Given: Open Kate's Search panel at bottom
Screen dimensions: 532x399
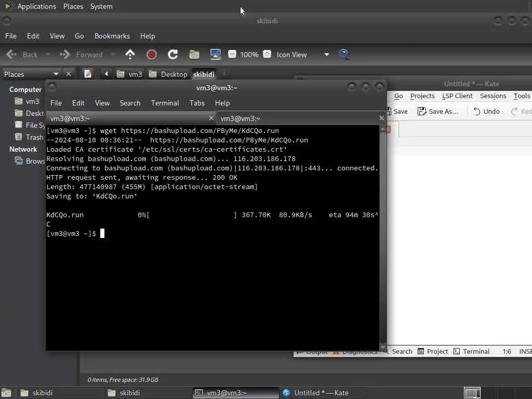Looking at the screenshot, I should point(397,352).
